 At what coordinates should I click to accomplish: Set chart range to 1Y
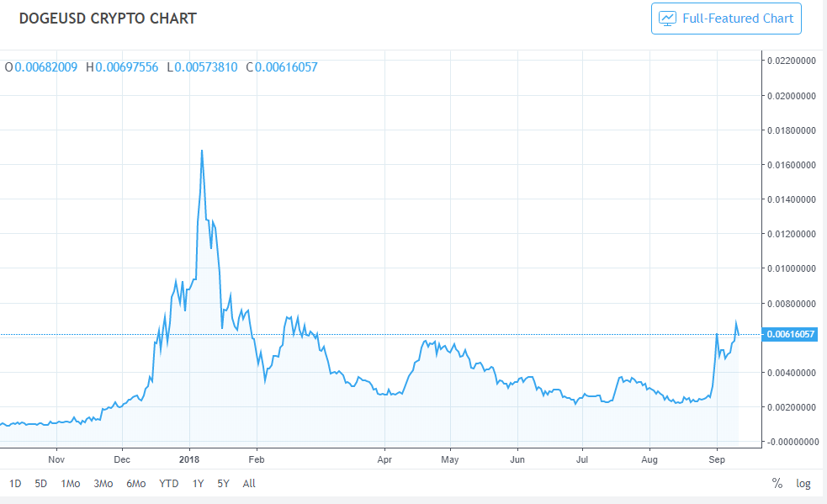click(198, 484)
